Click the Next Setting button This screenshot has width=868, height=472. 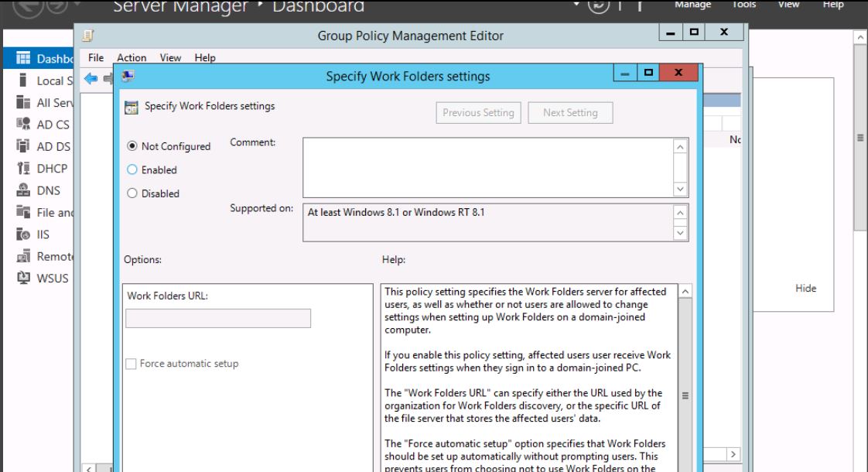coord(570,113)
